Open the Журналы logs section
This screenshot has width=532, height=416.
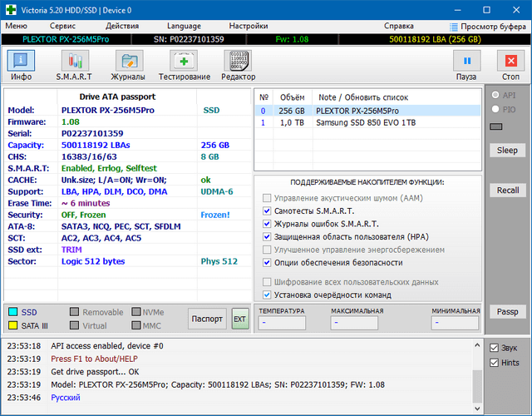click(128, 65)
